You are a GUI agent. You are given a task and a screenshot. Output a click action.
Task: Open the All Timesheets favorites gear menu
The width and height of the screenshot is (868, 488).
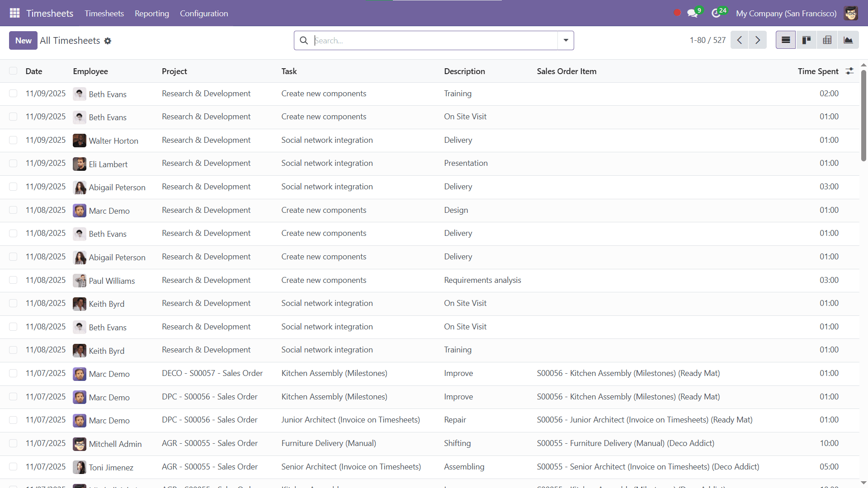tap(108, 41)
